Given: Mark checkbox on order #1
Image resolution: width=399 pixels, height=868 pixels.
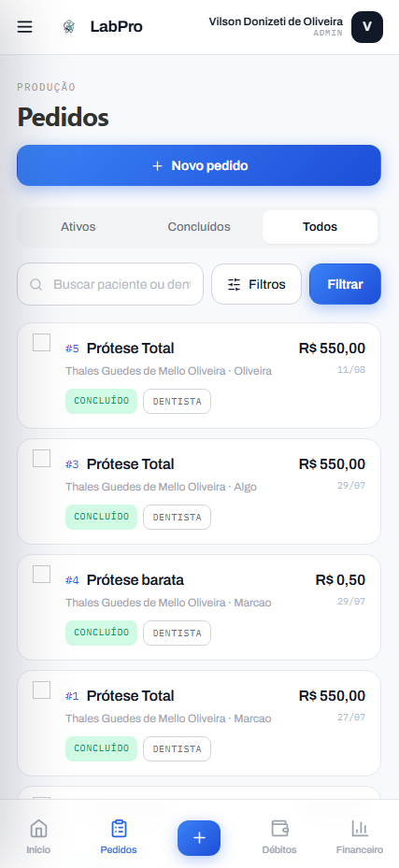Looking at the screenshot, I should pos(41,690).
